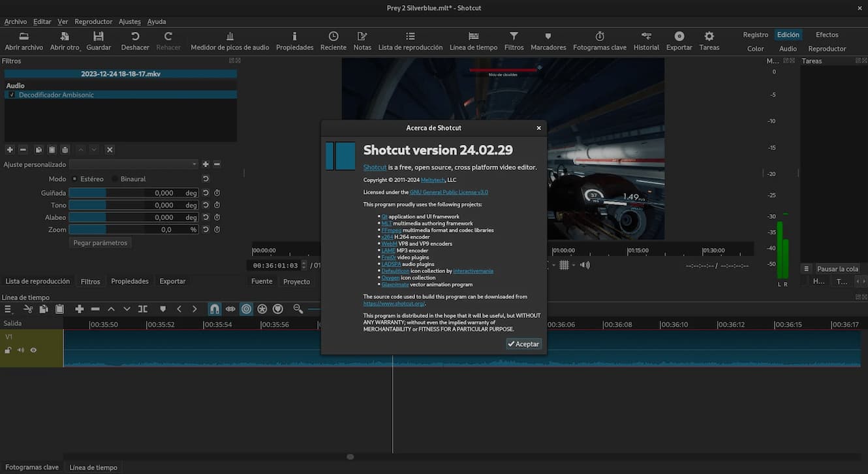Zoom out the timeline with magnifier icon
Viewport: 868px width, 474px height.
298,309
